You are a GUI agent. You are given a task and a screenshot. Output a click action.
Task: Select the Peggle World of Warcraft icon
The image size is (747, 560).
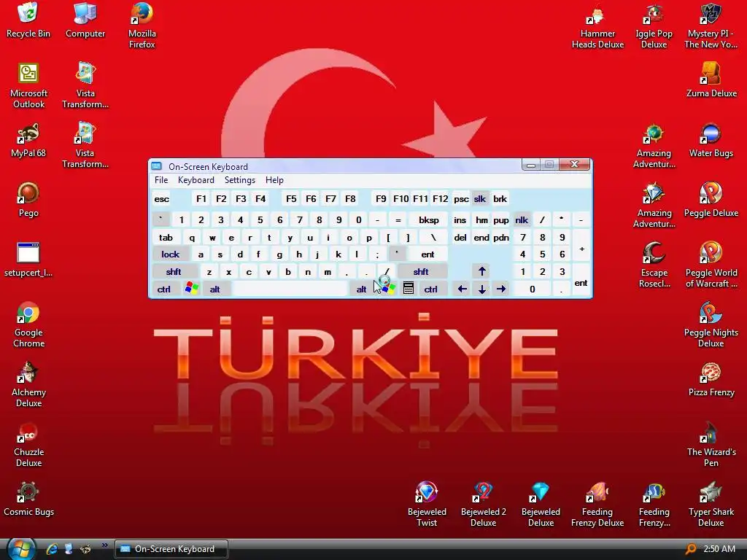(x=711, y=265)
